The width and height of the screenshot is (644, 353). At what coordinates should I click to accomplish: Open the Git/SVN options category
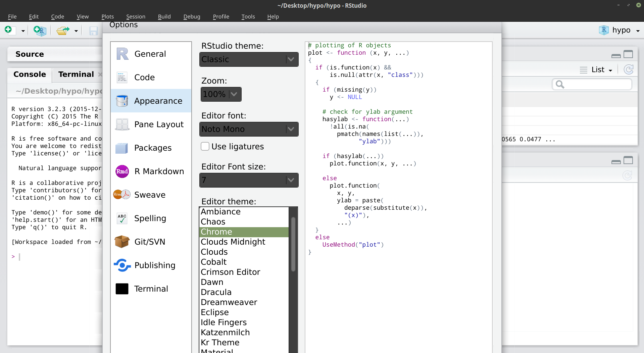point(151,242)
